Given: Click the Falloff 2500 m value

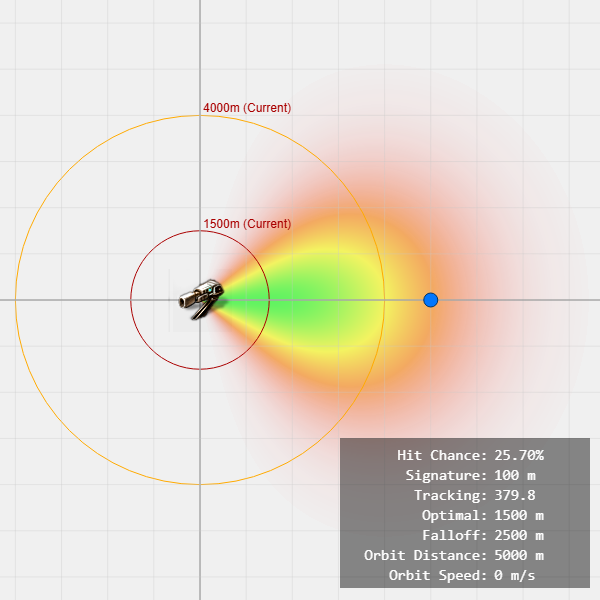Looking at the screenshot, I should tap(519, 535).
